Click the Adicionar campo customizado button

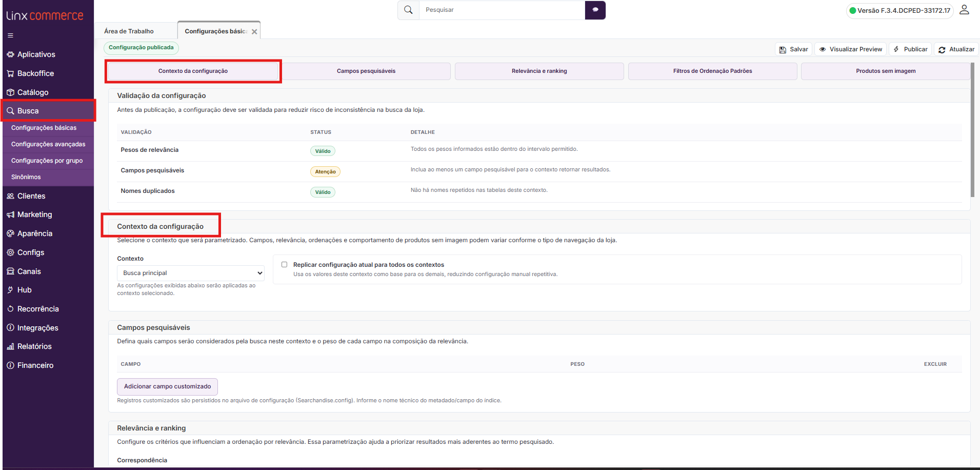(167, 387)
